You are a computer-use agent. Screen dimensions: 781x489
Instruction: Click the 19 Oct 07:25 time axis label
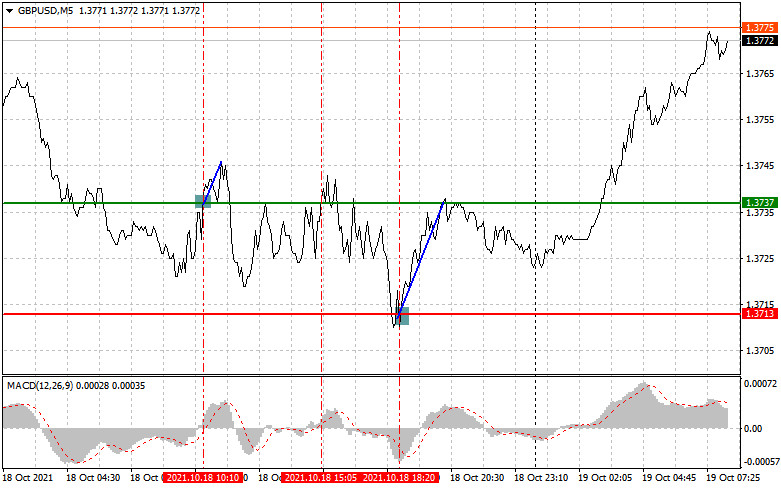(733, 478)
